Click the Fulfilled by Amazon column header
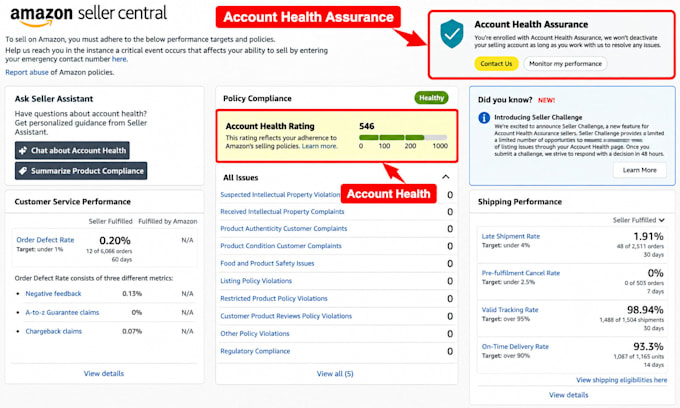This screenshot has width=680, height=408. [167, 221]
